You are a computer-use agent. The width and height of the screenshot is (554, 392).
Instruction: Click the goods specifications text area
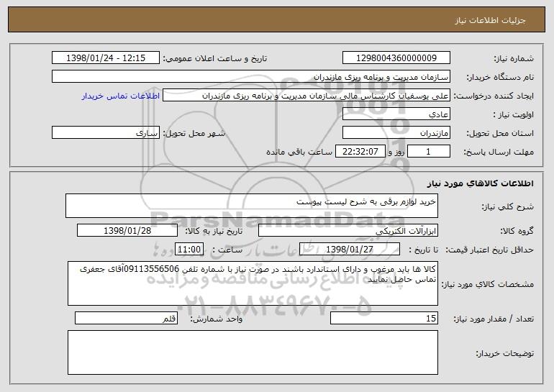[x=253, y=283]
